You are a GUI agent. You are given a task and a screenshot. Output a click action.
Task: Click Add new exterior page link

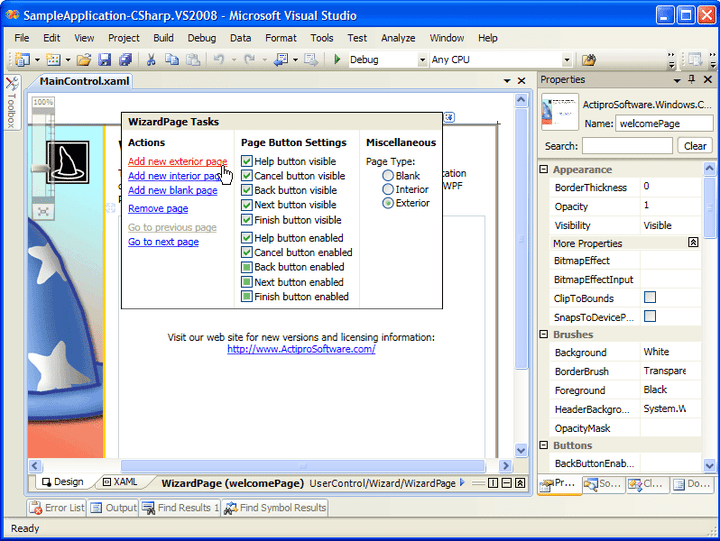(177, 161)
